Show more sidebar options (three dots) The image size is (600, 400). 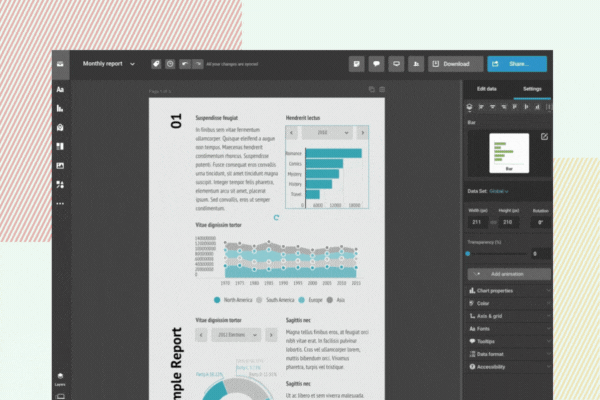pyautogui.click(x=60, y=204)
